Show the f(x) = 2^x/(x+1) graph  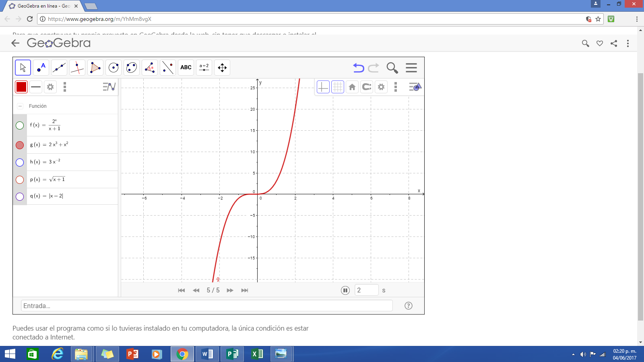point(19,125)
